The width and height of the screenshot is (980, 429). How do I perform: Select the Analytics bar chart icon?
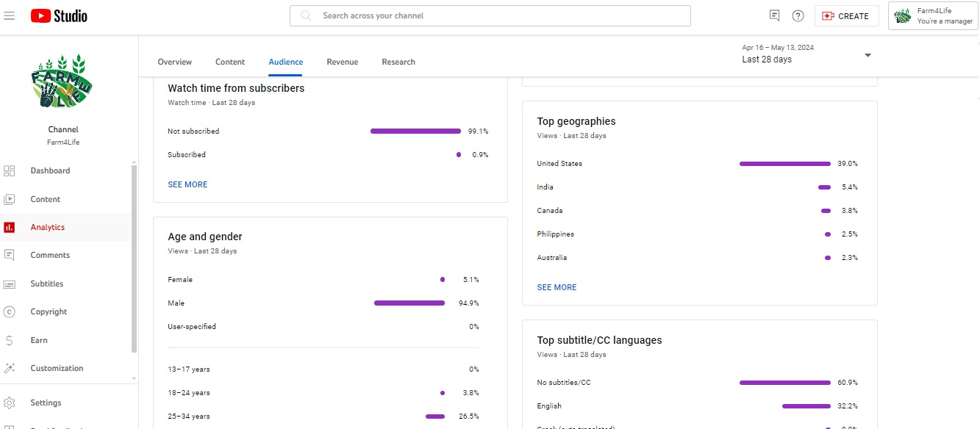coord(10,228)
